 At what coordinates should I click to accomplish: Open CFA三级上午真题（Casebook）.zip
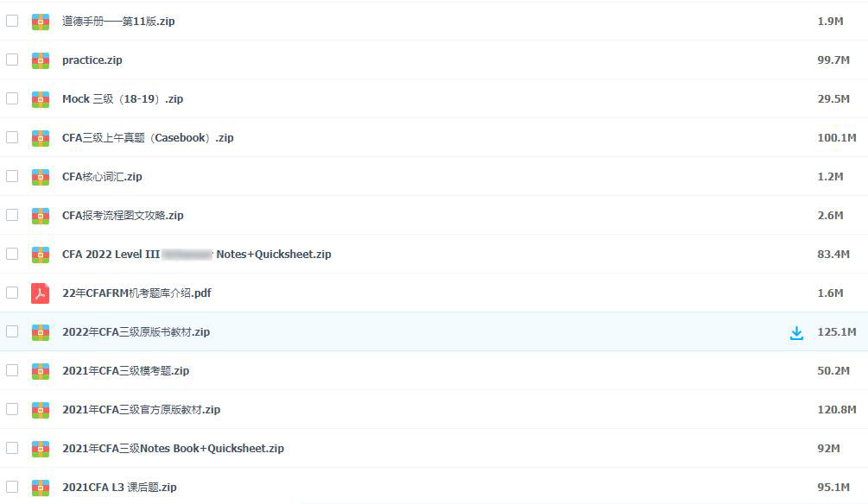[x=148, y=137]
